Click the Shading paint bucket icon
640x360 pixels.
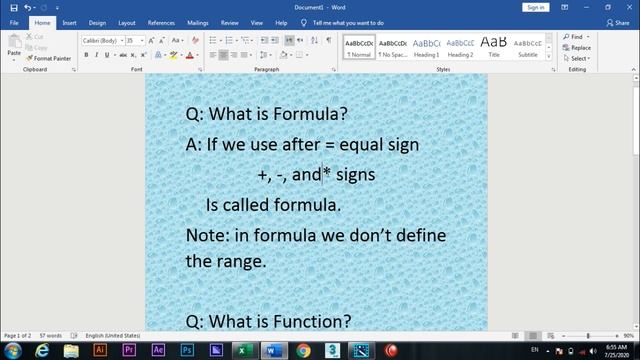coord(284,55)
